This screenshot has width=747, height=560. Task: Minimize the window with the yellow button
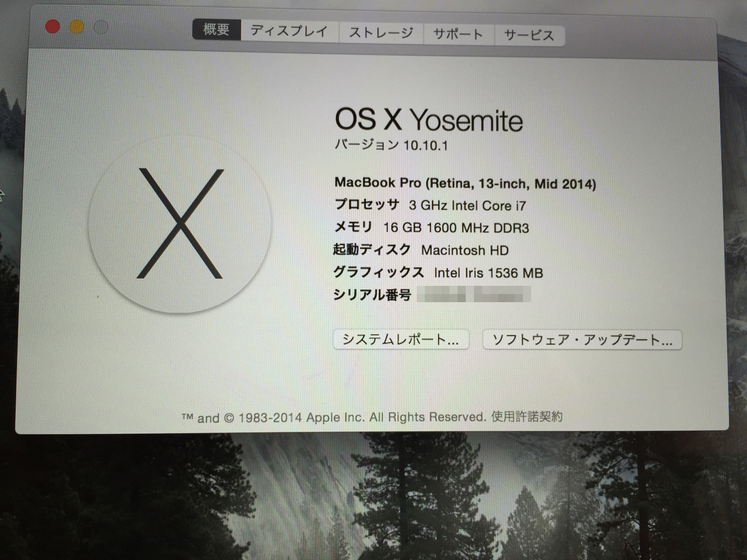[x=77, y=27]
